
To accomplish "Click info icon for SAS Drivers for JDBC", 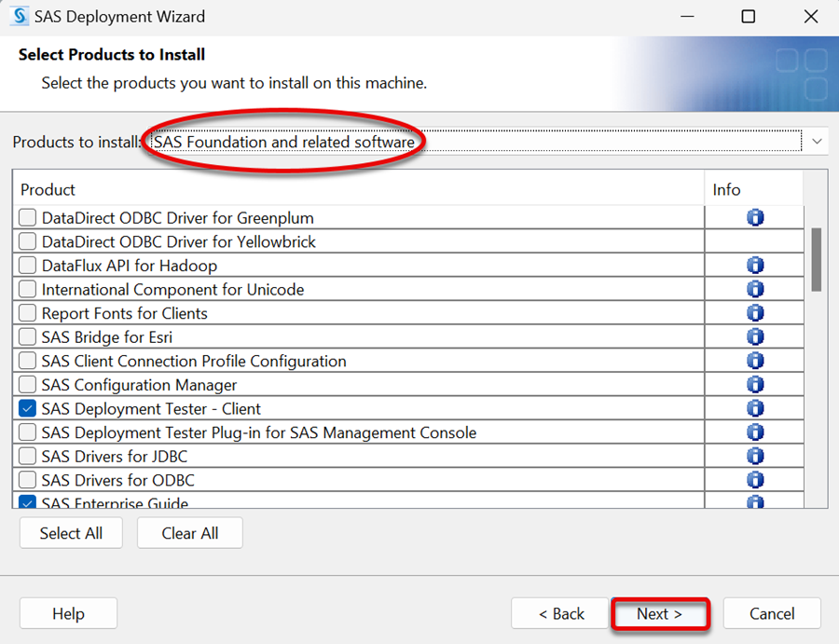I will pyautogui.click(x=755, y=457).
